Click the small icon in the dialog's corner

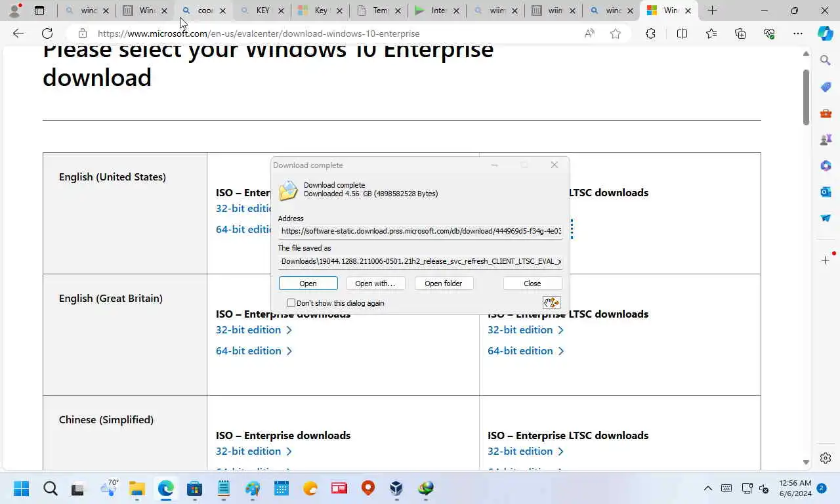(551, 303)
